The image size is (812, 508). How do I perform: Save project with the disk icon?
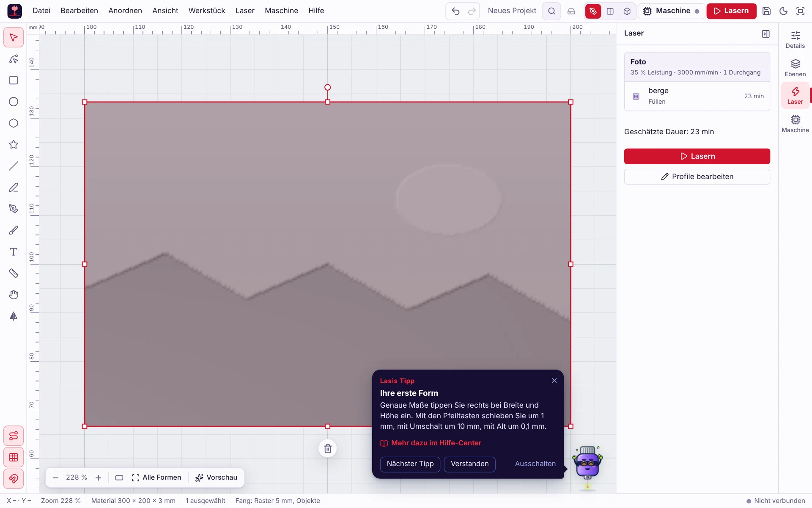[766, 11]
